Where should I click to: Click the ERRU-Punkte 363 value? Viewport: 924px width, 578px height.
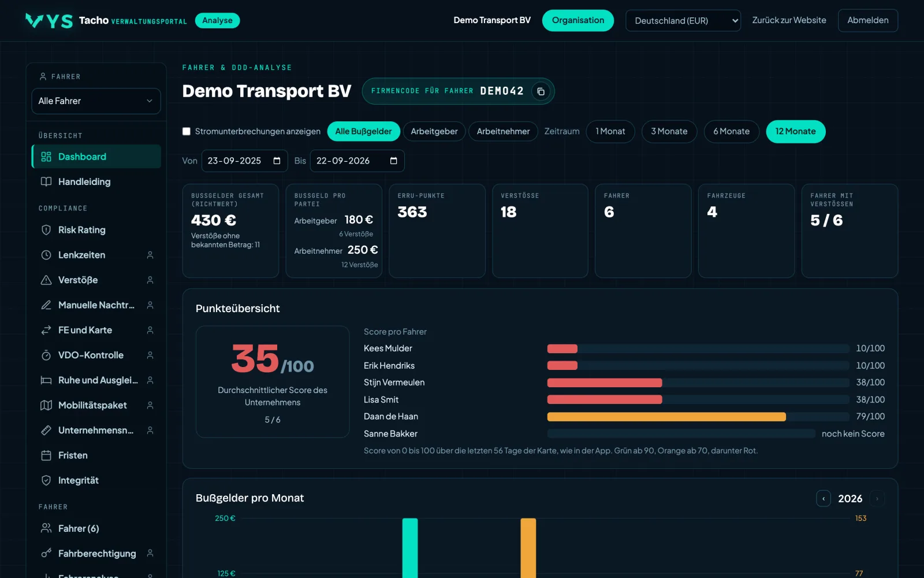point(412,212)
